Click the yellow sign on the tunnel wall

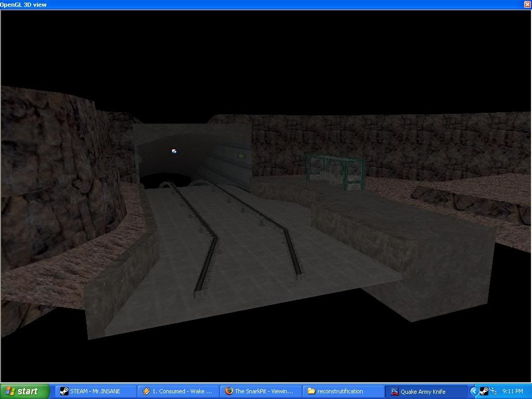pyautogui.click(x=241, y=155)
